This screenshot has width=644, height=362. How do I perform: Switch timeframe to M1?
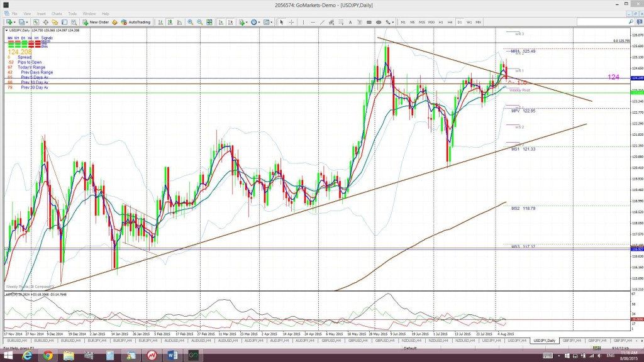tap(403, 22)
